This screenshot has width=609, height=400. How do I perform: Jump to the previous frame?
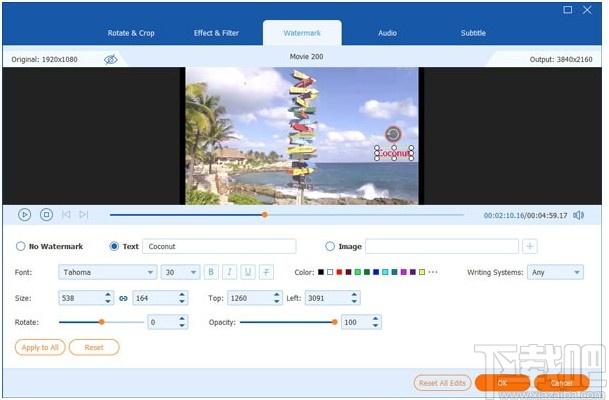(x=66, y=214)
